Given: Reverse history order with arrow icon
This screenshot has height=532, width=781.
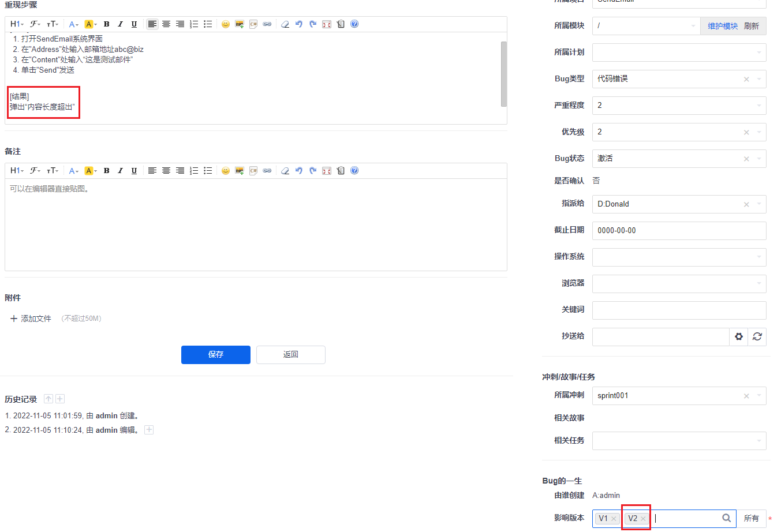Looking at the screenshot, I should pos(48,399).
